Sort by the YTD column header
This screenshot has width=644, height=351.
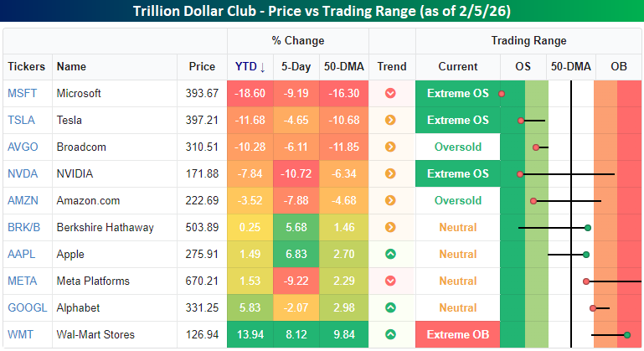(249, 66)
